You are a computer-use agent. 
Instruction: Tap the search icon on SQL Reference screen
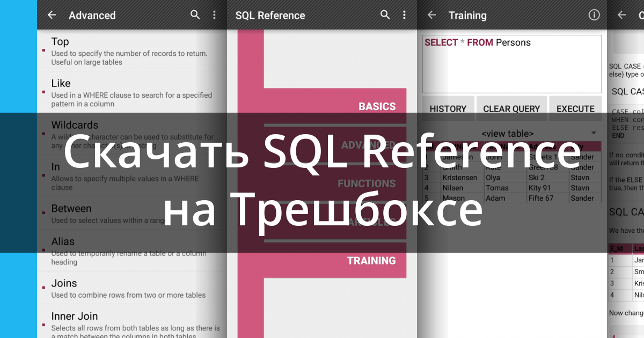pyautogui.click(x=385, y=15)
